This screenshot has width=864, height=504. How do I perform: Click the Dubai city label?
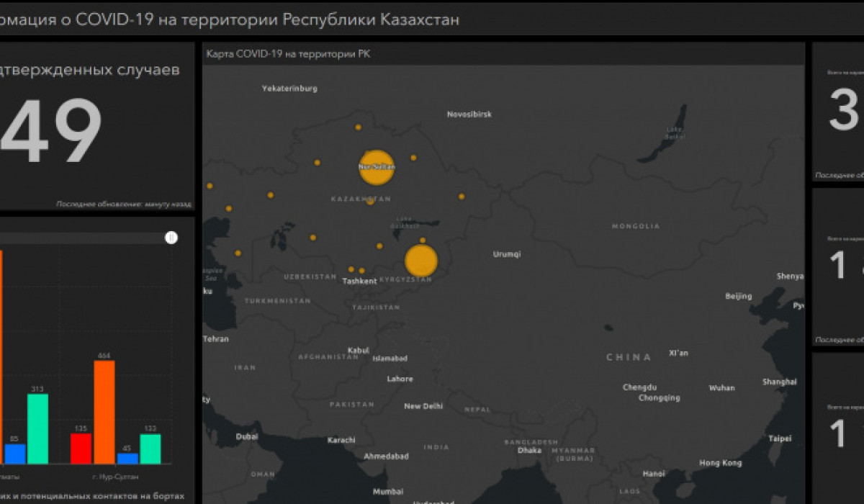[247, 436]
